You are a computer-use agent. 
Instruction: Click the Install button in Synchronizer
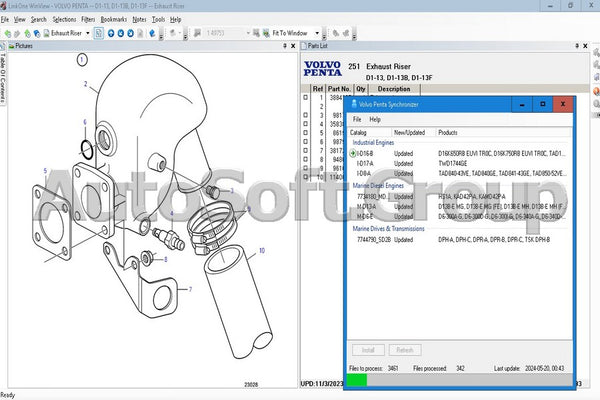(368, 350)
